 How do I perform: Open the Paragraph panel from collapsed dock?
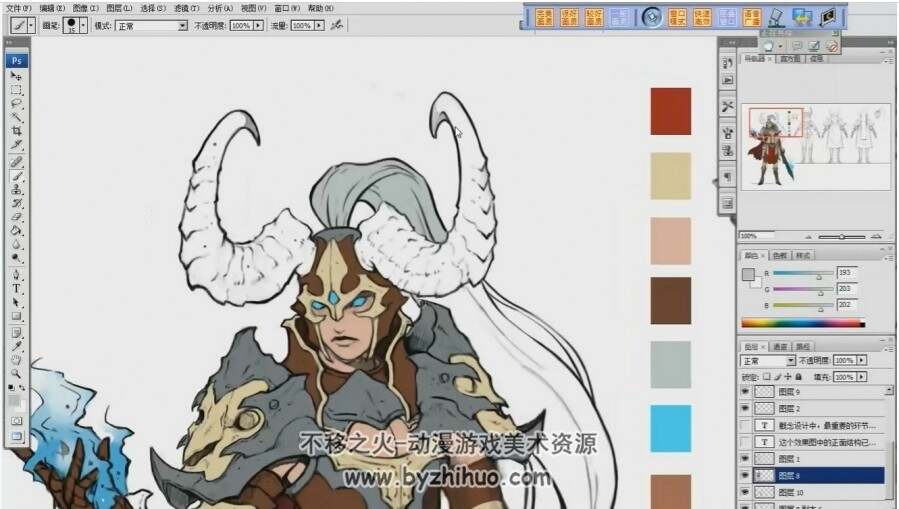[728, 177]
